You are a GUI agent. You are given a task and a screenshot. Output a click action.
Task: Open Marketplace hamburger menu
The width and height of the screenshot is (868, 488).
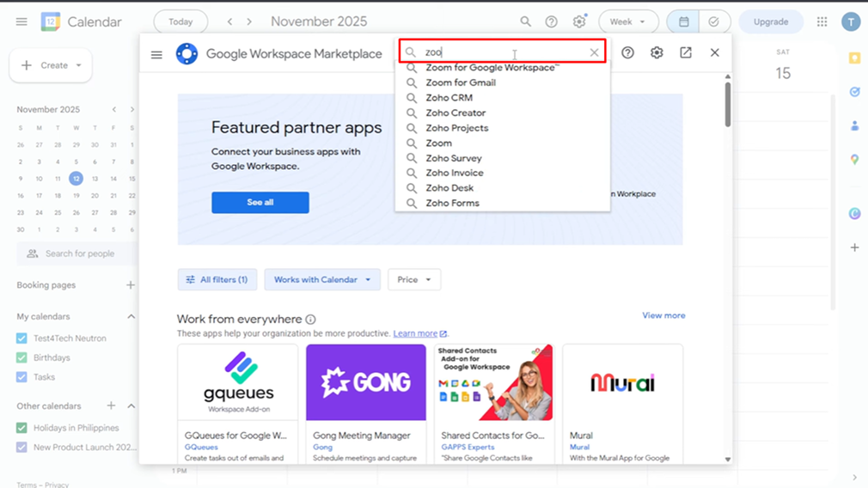156,54
